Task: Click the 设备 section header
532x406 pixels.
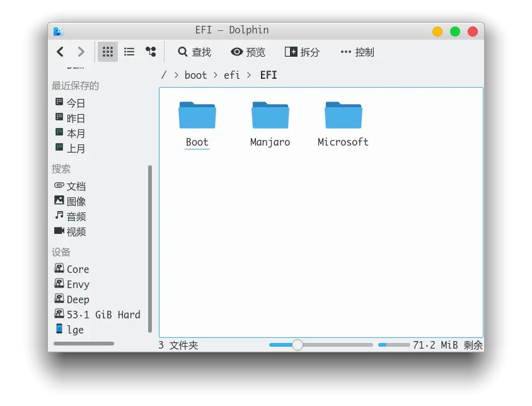Action: pos(61,252)
